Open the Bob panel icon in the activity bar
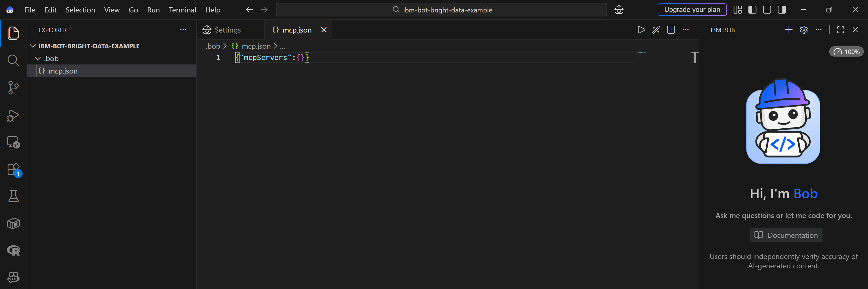Image resolution: width=868 pixels, height=289 pixels. (x=13, y=277)
